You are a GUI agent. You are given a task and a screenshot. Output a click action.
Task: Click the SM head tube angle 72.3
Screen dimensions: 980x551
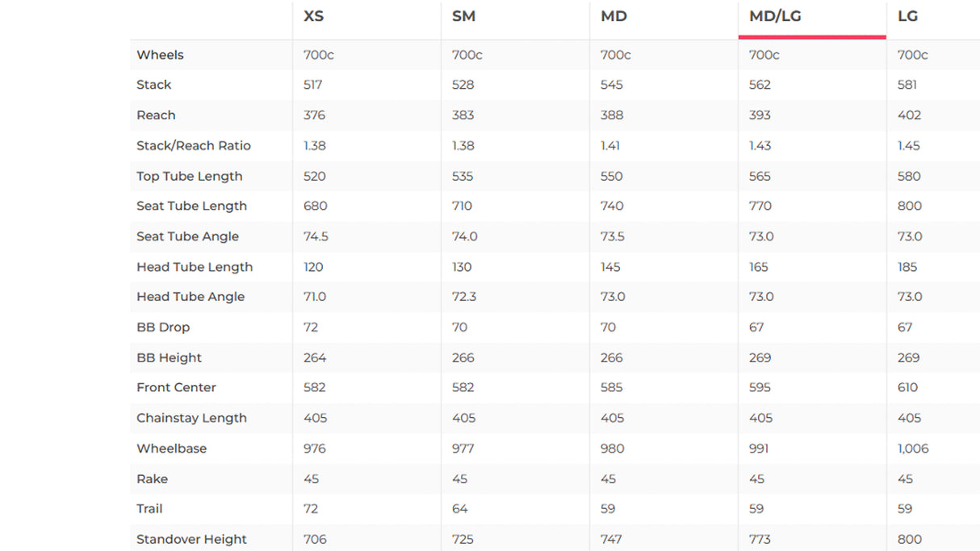[464, 297]
